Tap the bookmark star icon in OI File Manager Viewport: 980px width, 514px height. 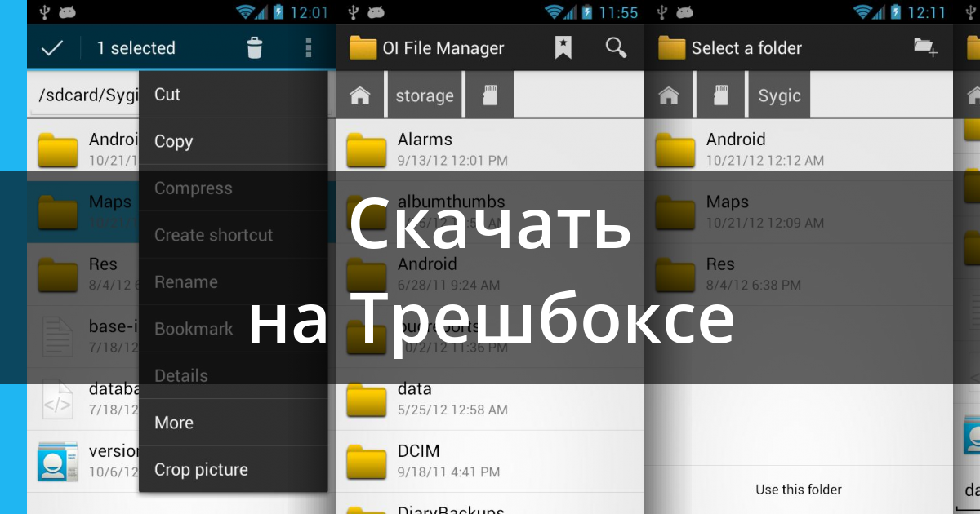tap(563, 48)
